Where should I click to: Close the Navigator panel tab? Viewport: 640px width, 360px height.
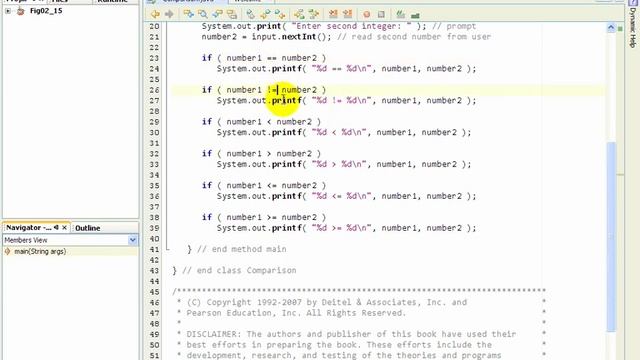pyautogui.click(x=64, y=228)
